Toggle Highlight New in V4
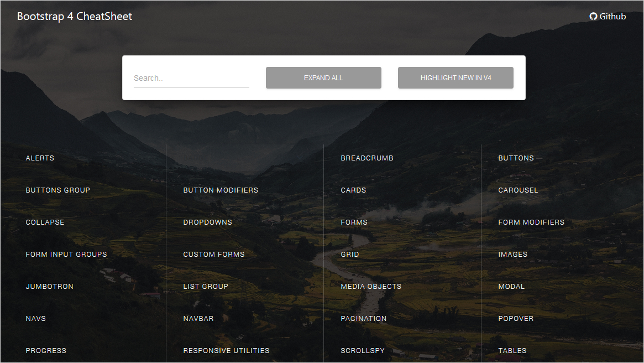 455,78
